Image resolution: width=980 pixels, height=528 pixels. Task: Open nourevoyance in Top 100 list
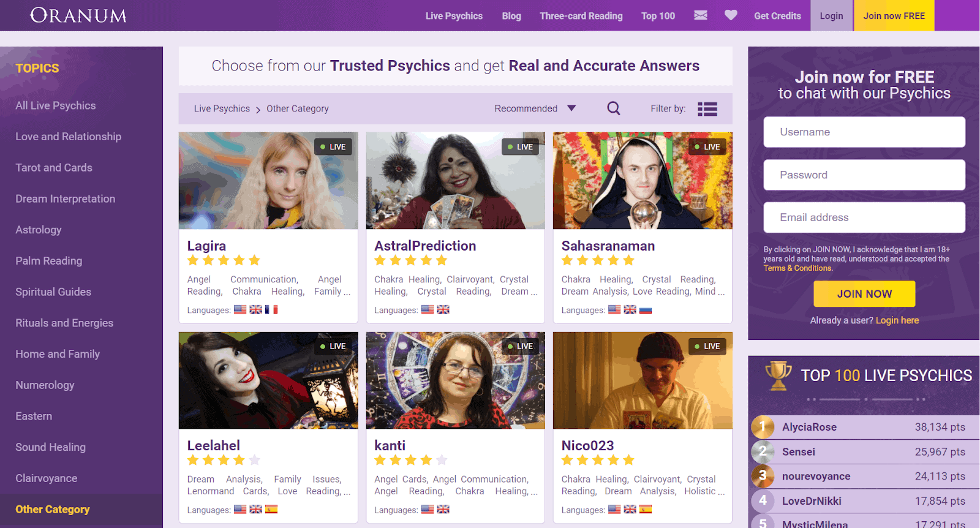pos(816,476)
